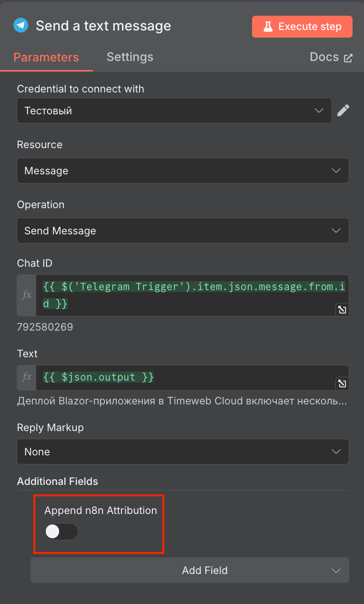Open expression editor for Chat ID field

pos(342,310)
